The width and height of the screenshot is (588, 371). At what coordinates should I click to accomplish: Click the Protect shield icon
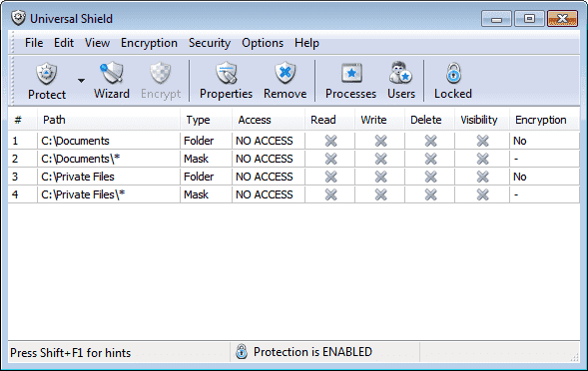coord(47,74)
